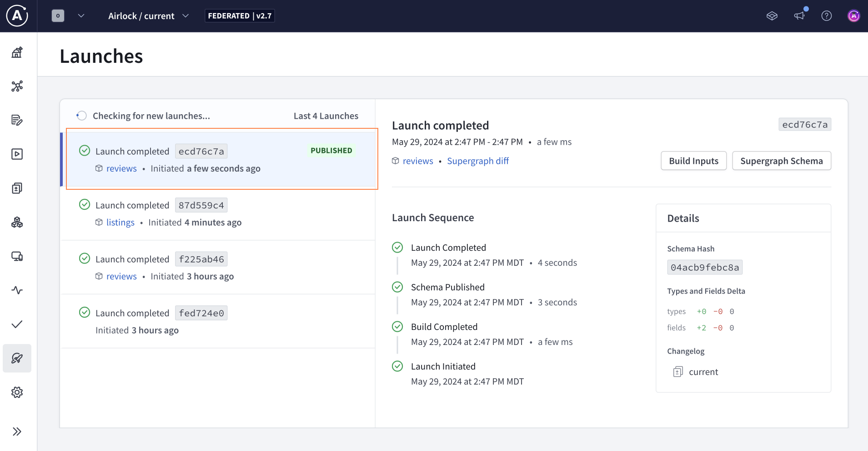Open the organization switcher dropdown arrow

point(81,16)
